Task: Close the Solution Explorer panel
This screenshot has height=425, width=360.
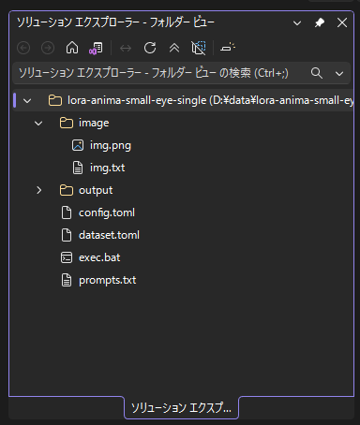Action: [x=342, y=23]
